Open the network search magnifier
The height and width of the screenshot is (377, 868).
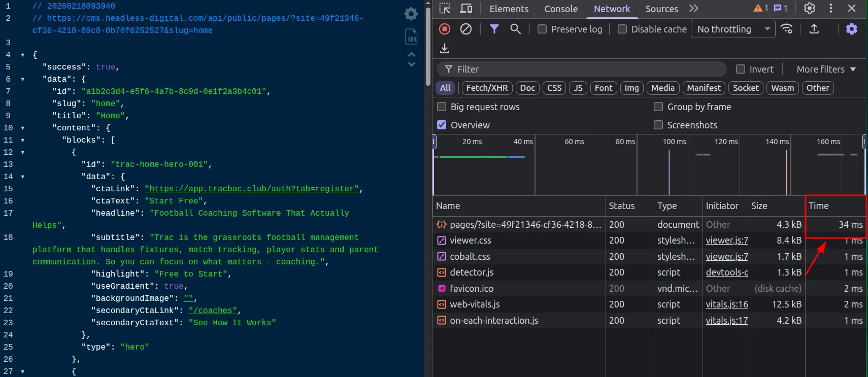515,29
